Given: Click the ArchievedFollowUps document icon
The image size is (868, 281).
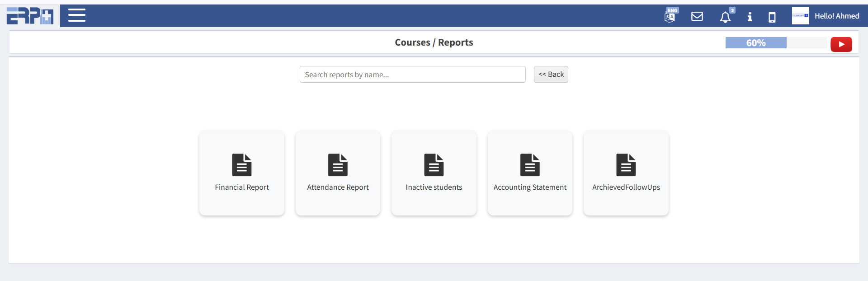Looking at the screenshot, I should click(x=626, y=165).
